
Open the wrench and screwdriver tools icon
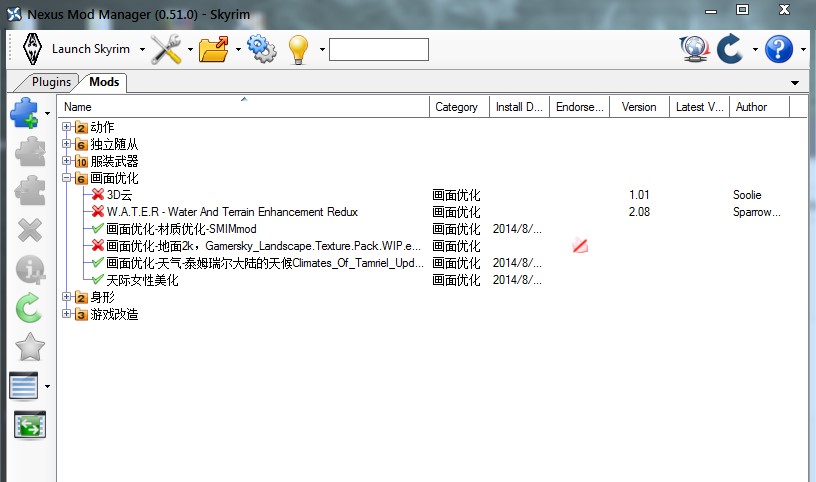(x=166, y=49)
